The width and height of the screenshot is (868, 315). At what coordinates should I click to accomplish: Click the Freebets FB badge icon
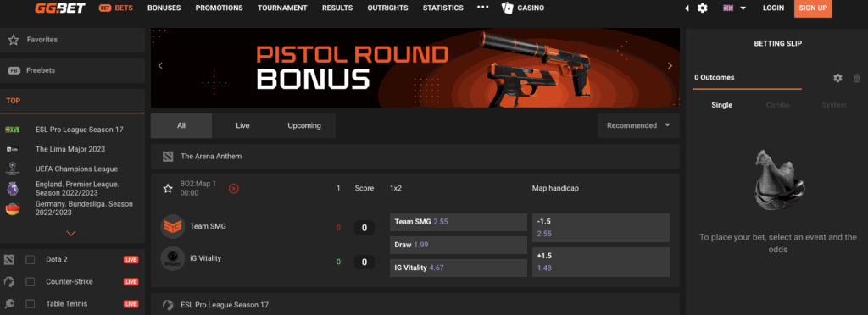pyautogui.click(x=14, y=71)
